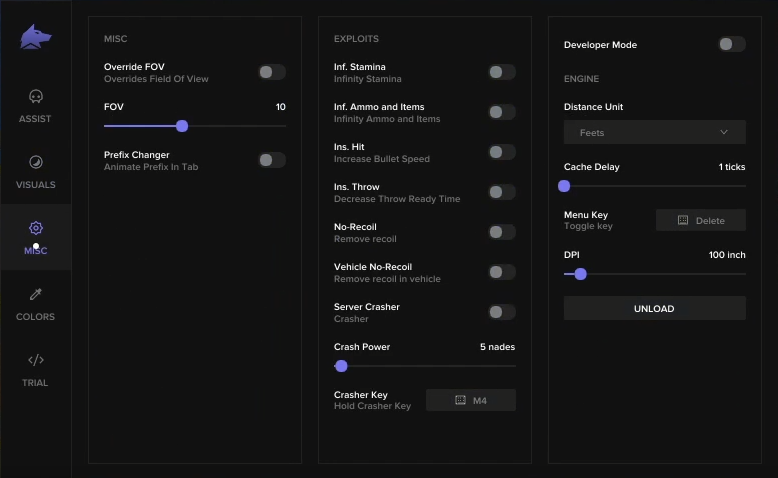Screen dimensions: 778x478
Task: Toggle the Override FOV switch
Action: coord(271,72)
